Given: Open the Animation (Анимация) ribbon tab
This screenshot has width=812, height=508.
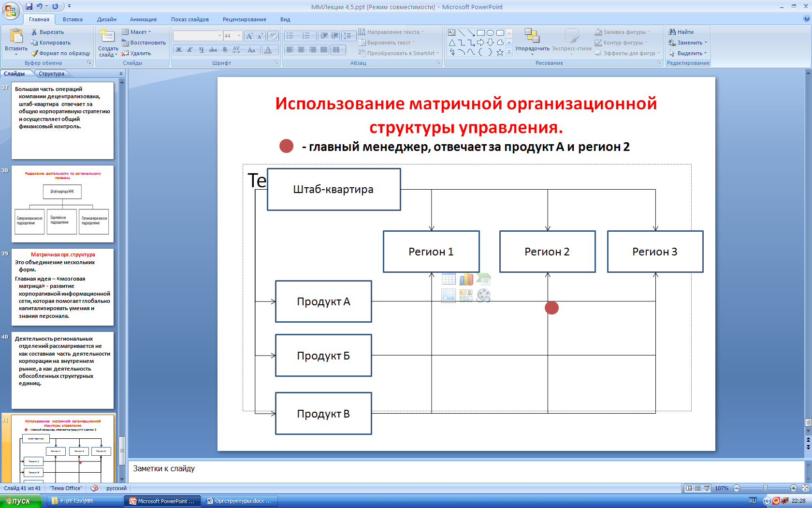Looking at the screenshot, I should click(143, 19).
